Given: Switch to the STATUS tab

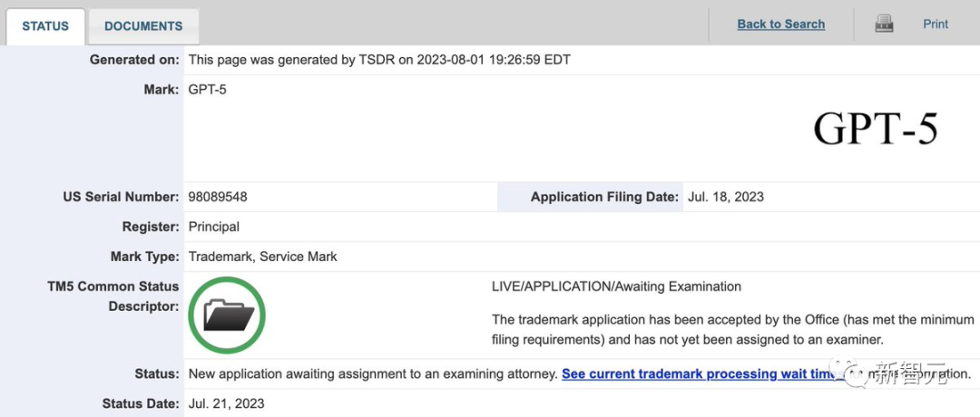Looking at the screenshot, I should (45, 26).
